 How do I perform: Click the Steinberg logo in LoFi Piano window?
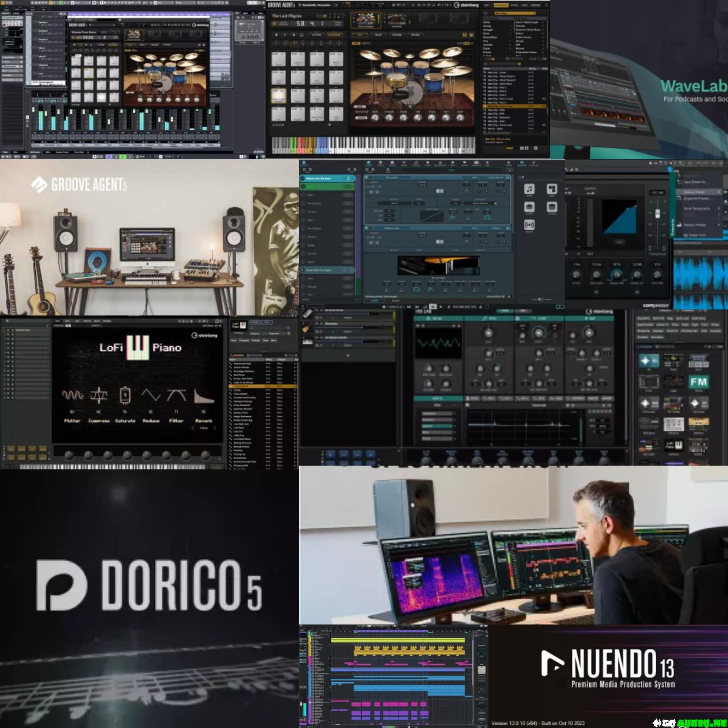(x=204, y=335)
